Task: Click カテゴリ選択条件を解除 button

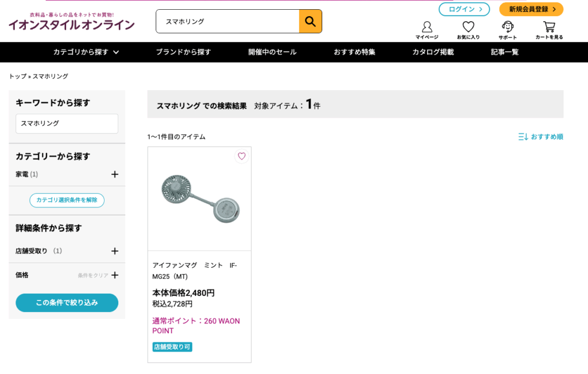Action: (x=67, y=200)
